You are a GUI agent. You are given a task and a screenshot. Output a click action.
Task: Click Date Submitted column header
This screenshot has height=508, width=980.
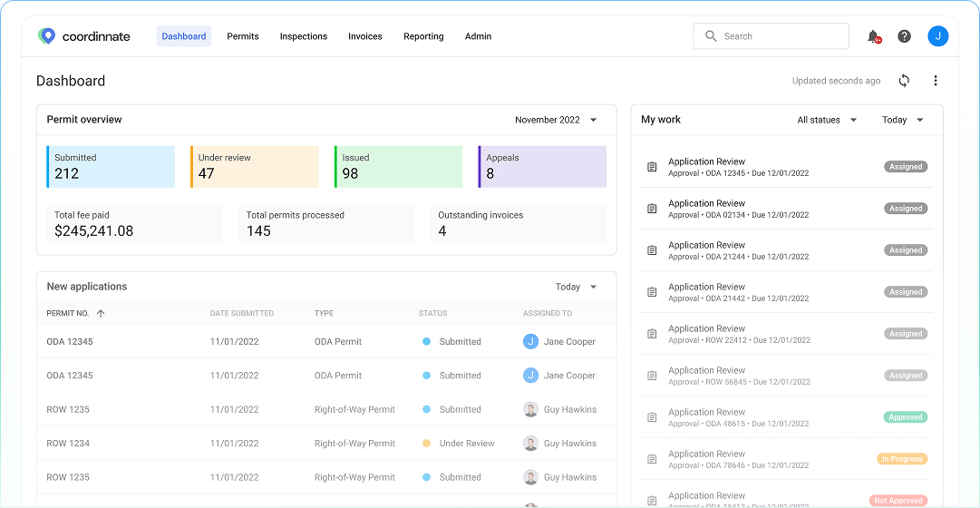click(x=242, y=314)
